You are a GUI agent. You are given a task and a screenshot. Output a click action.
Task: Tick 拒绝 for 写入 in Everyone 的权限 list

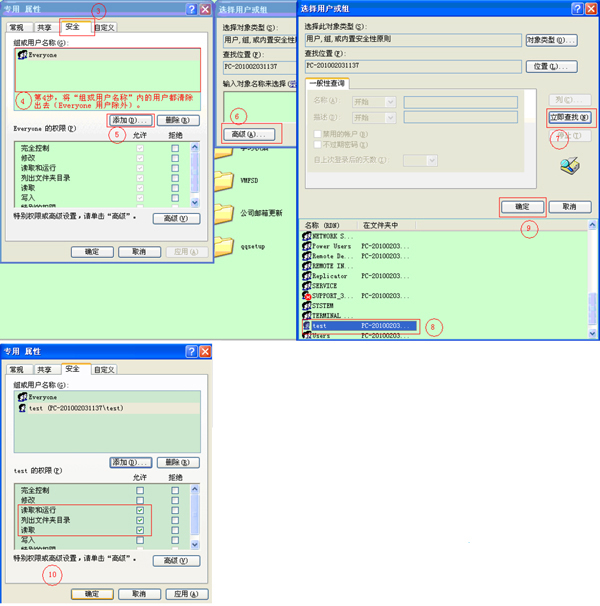[x=175, y=198]
